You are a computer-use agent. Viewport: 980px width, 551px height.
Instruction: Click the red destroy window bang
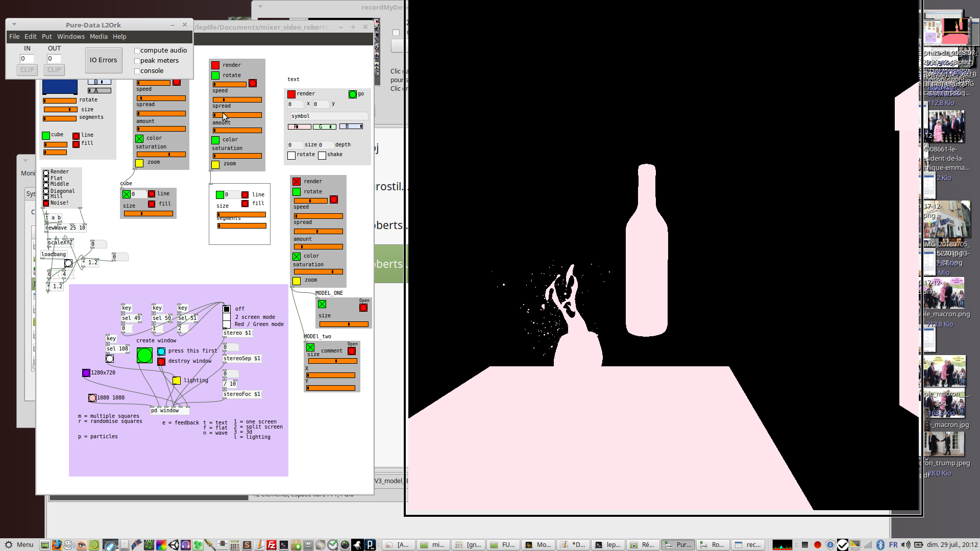pos(161,361)
